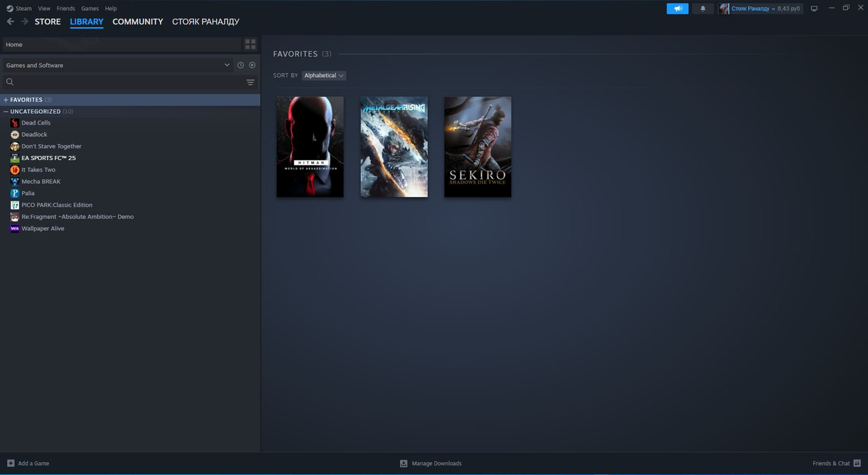Open the Friends menu
Image resolution: width=868 pixels, height=475 pixels.
[x=66, y=9]
